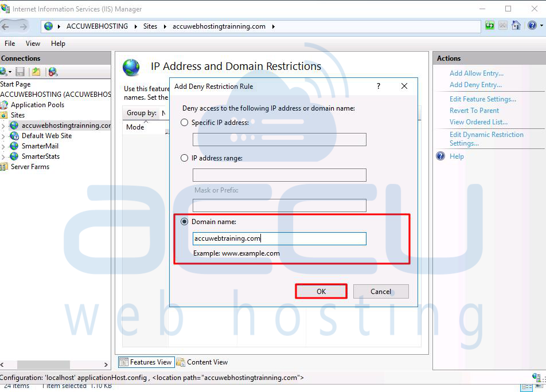546x392 pixels.
Task: Open dropdown arrow after Sites breadcrumb
Action: click(165, 26)
